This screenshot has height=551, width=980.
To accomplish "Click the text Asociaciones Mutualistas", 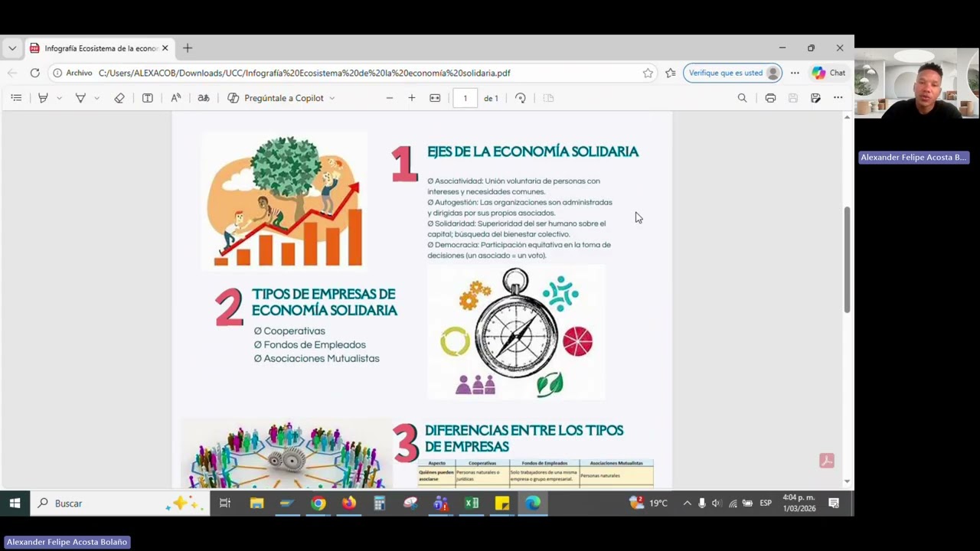I will (x=322, y=358).
